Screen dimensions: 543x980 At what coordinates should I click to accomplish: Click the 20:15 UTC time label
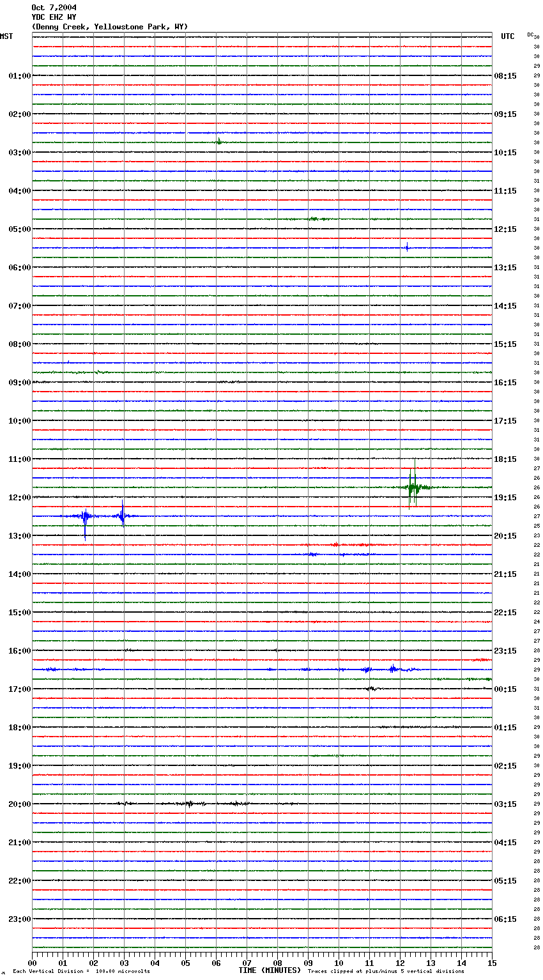coord(505,536)
